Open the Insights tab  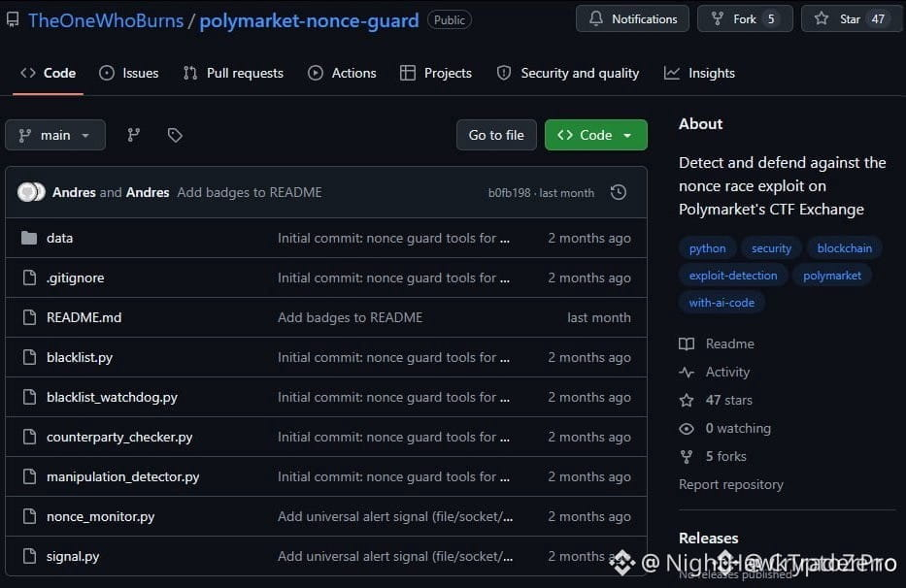point(700,74)
